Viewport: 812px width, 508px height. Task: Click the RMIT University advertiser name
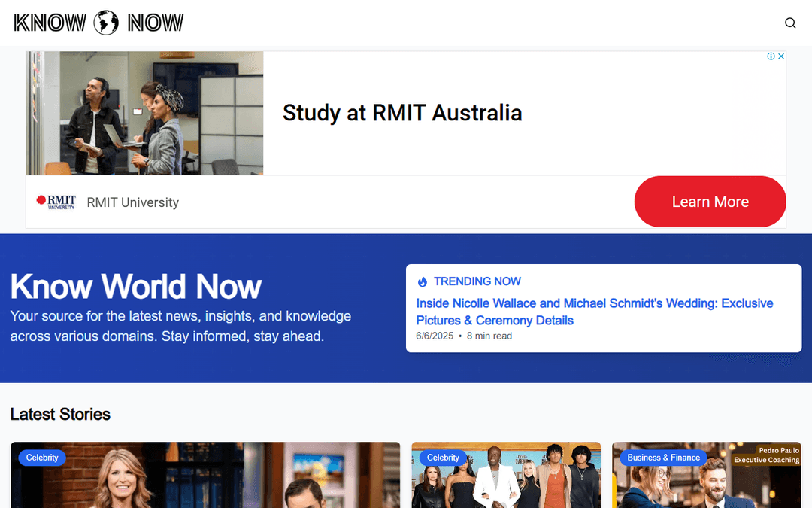pyautogui.click(x=132, y=202)
